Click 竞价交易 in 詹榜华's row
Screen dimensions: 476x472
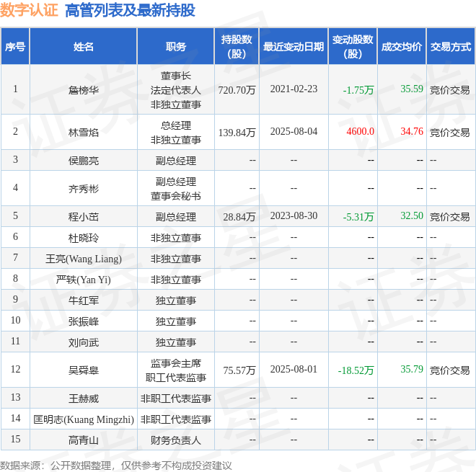(449, 90)
